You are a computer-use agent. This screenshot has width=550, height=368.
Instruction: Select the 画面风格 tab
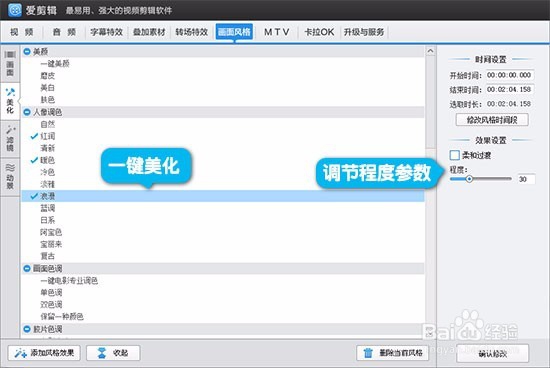pos(234,32)
